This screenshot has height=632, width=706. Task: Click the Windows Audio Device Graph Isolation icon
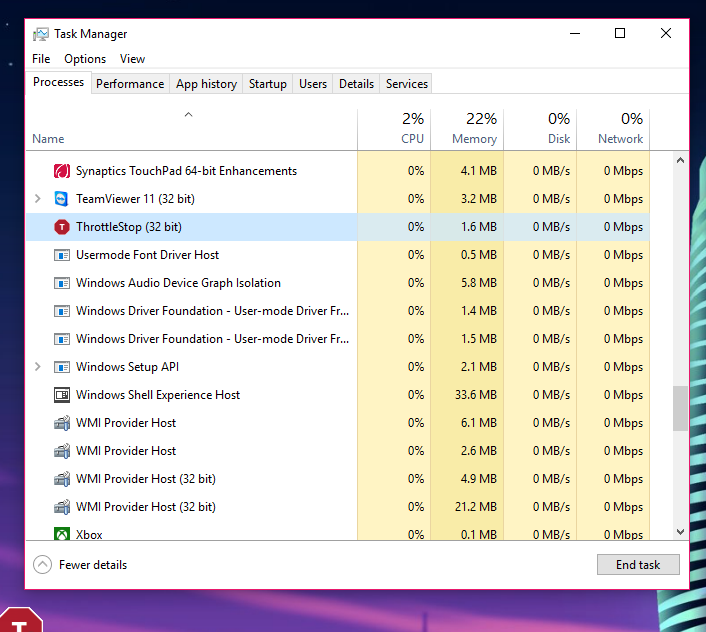pos(62,283)
